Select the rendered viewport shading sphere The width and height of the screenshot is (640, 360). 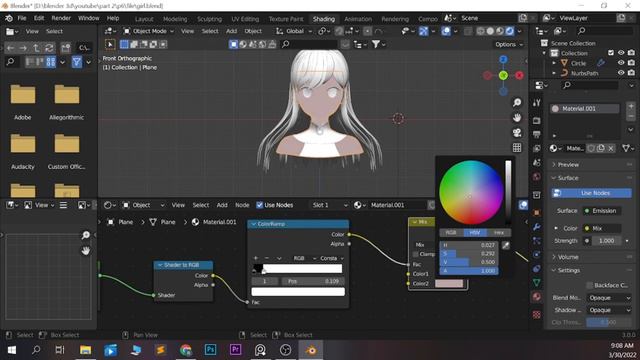coord(510,31)
